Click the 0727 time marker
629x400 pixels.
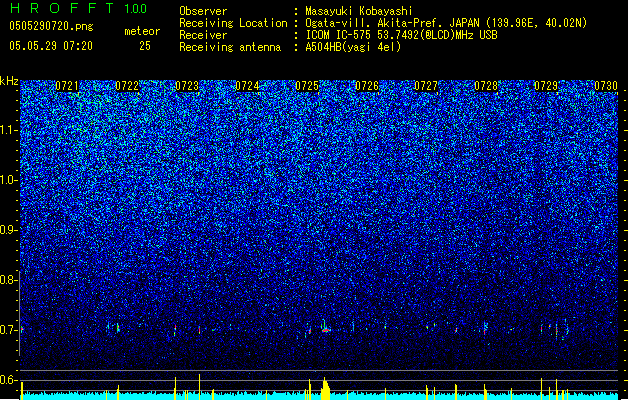426,86
